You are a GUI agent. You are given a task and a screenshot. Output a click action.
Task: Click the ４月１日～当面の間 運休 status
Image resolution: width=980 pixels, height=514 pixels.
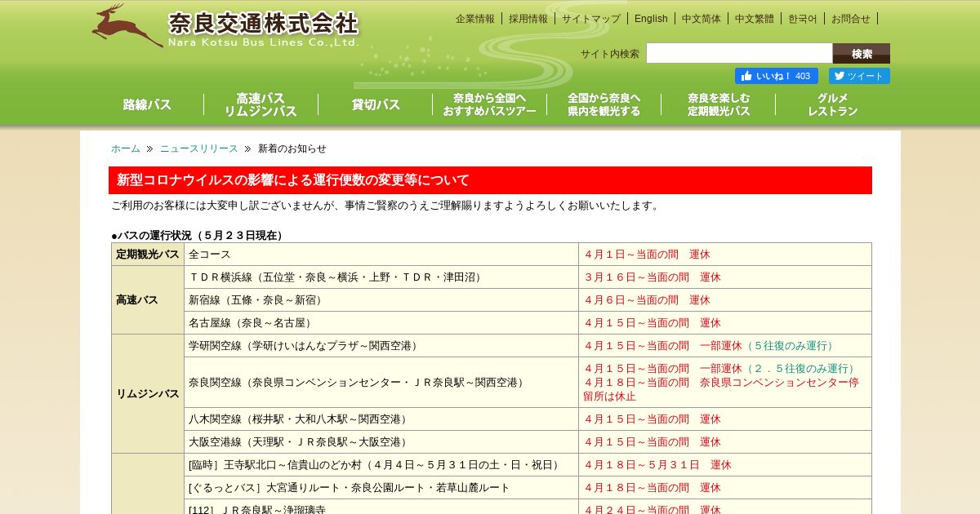coord(647,255)
